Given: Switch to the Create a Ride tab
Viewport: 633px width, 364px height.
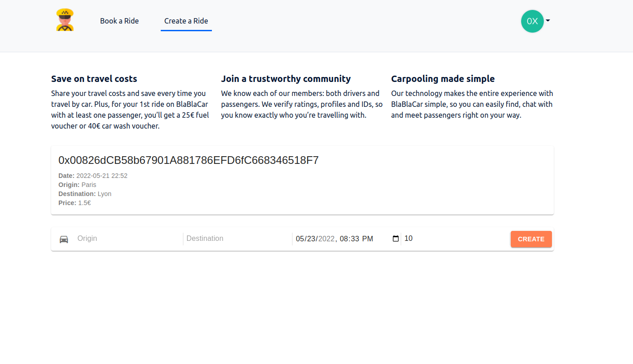Looking at the screenshot, I should pos(186,21).
